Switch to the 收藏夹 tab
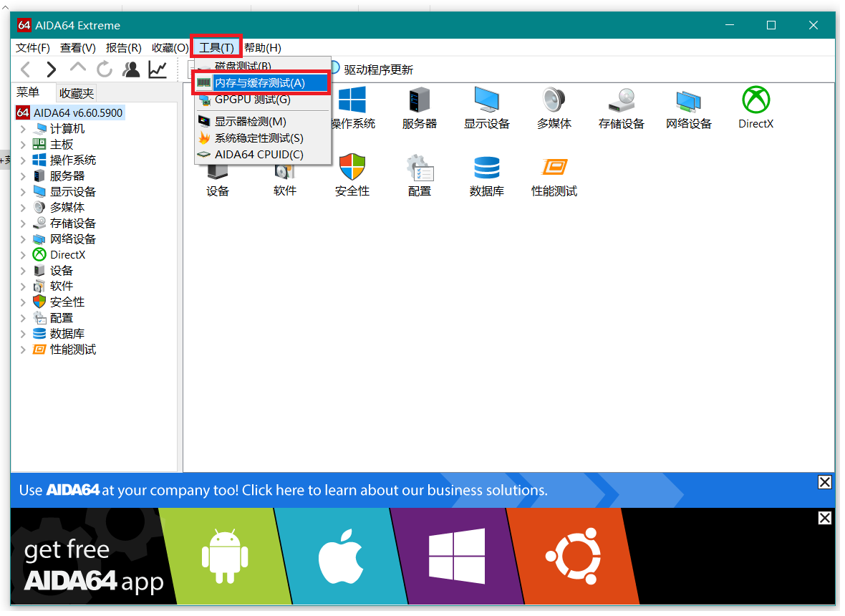The height and width of the screenshot is (616, 845). click(x=77, y=93)
